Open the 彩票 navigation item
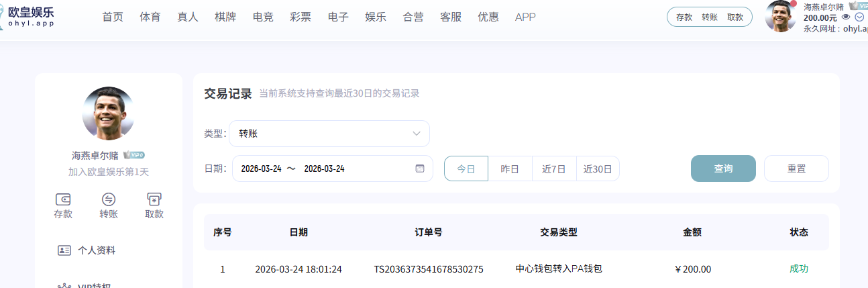 [301, 17]
